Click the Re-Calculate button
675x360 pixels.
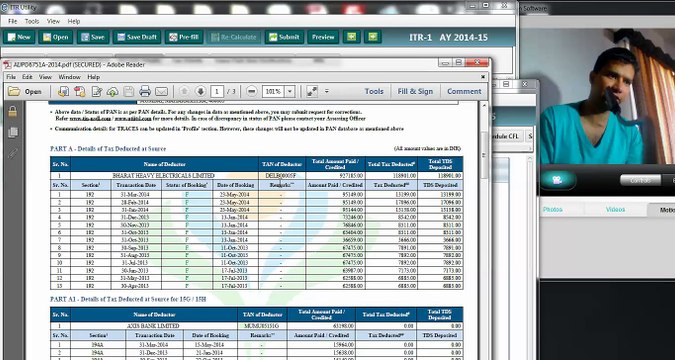tap(234, 37)
